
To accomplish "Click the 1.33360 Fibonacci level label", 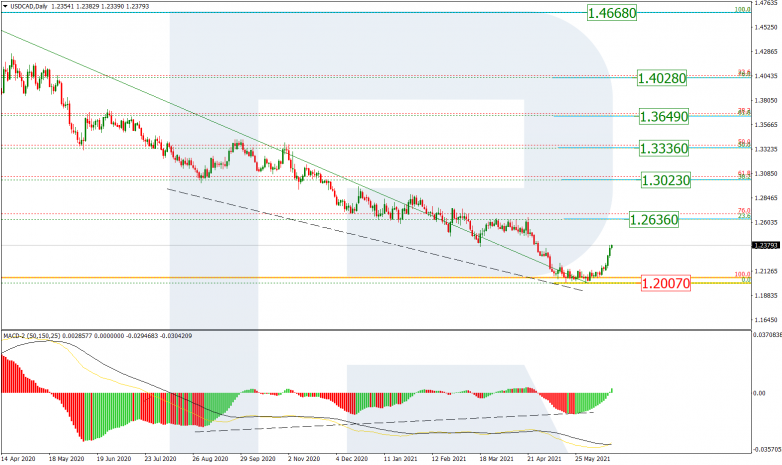I will pos(664,148).
